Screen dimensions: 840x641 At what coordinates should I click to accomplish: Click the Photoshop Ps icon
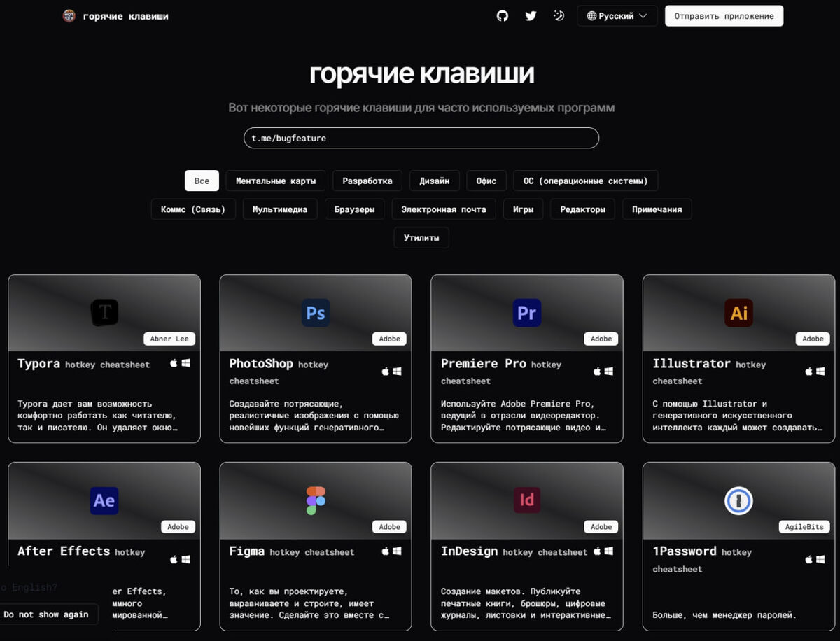316,312
